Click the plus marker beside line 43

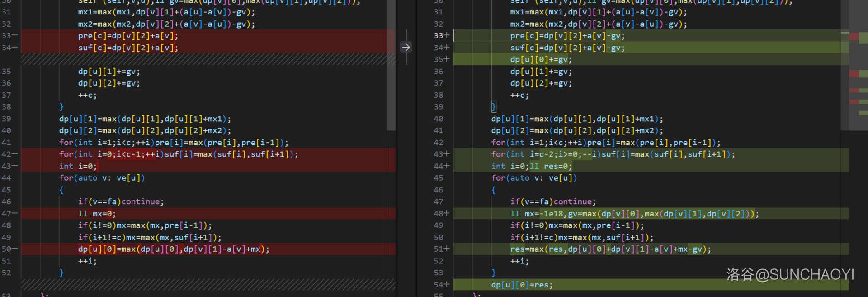(447, 154)
